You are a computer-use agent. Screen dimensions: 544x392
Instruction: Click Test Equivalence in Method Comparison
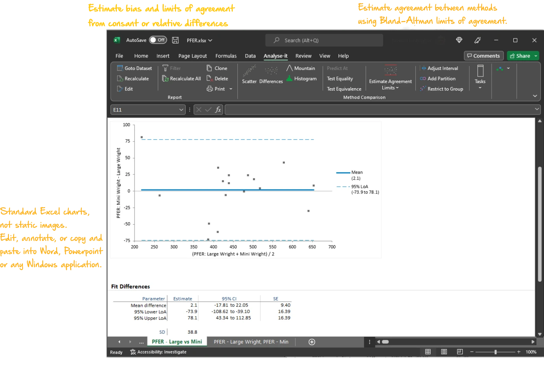point(344,89)
